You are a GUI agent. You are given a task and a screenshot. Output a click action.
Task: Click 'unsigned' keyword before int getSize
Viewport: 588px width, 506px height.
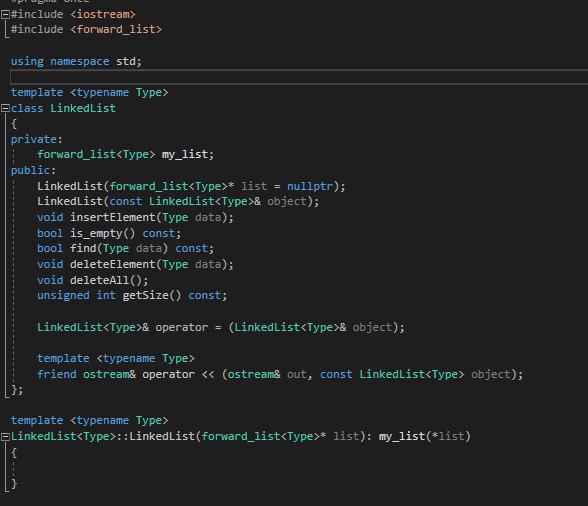63,296
